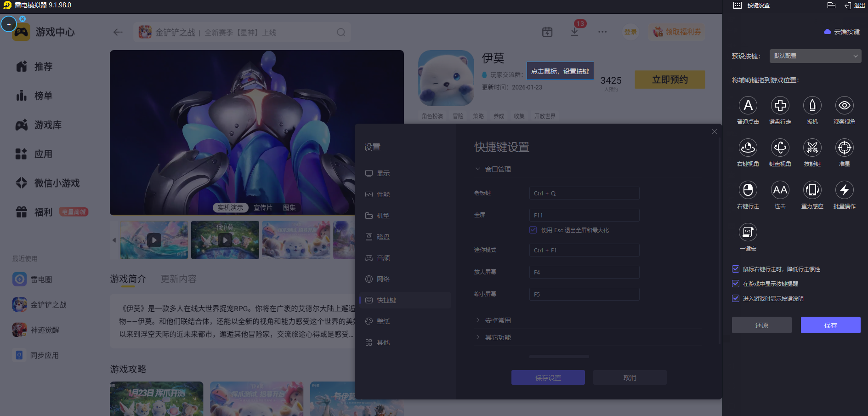
Task: Toggle 使用 Esc 退出全屏和最大化 checkbox
Action: coord(533,230)
